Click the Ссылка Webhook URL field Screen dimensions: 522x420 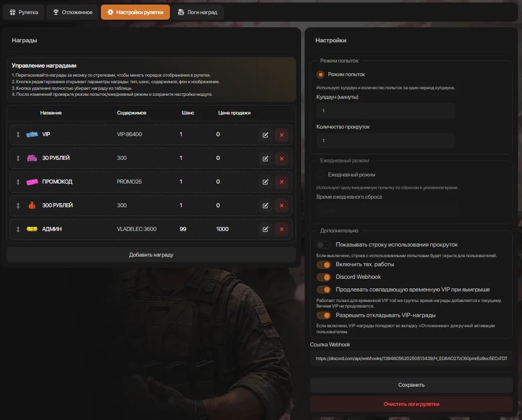(x=412, y=358)
